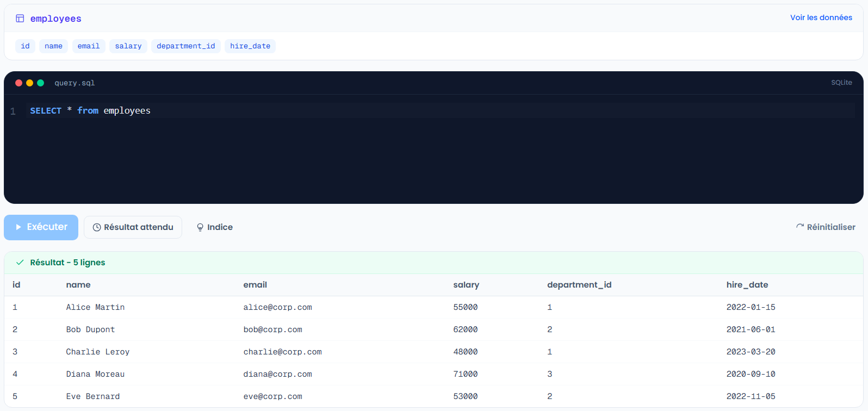The width and height of the screenshot is (868, 411).
Task: Click hire date 2022-11-05
Action: [751, 396]
